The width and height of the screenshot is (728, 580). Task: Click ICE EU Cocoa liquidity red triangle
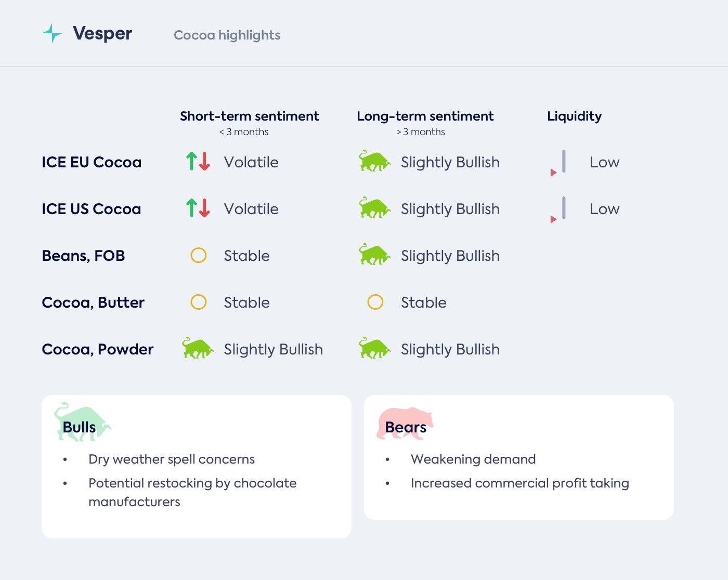553,173
